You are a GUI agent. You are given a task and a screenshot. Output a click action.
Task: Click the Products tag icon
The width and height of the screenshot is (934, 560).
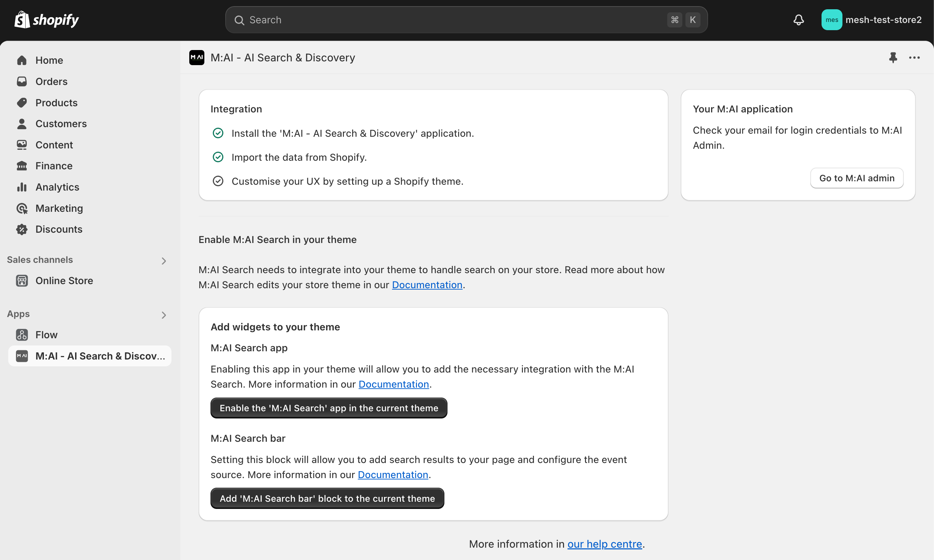point(22,102)
